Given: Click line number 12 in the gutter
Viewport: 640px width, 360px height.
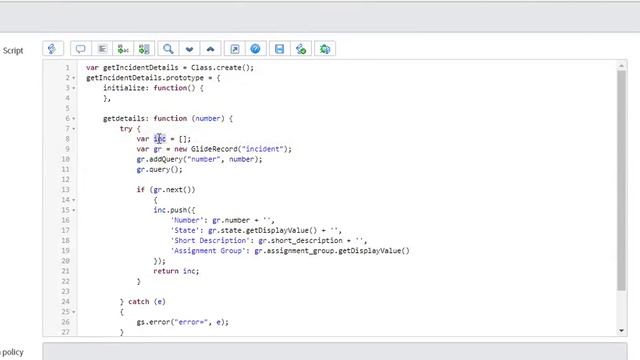Looking at the screenshot, I should point(65,180).
